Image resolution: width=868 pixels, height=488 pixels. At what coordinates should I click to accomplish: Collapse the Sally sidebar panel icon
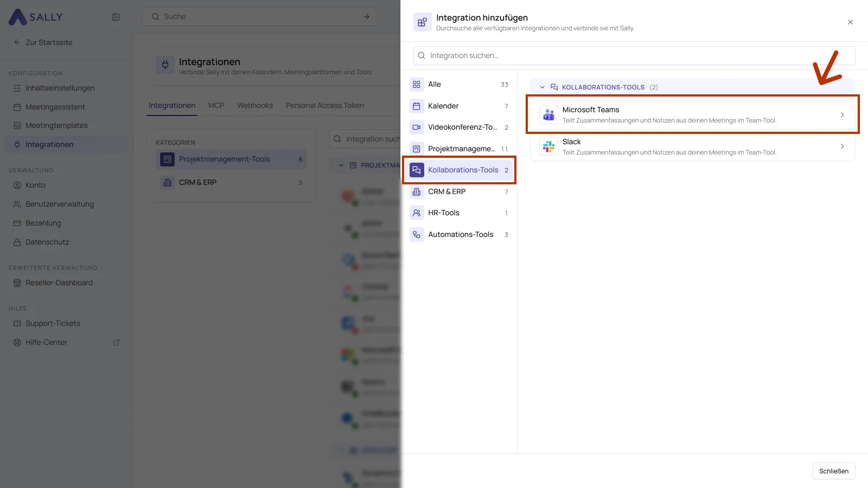(x=116, y=17)
